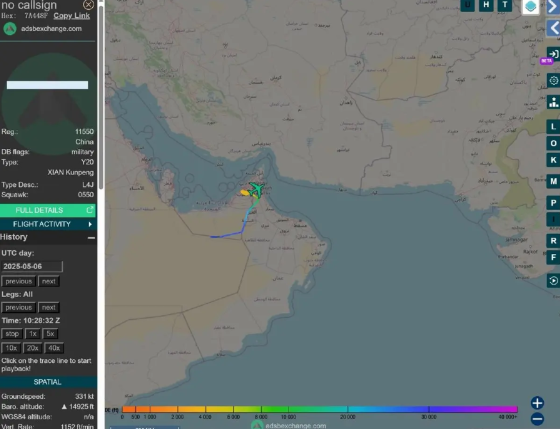The height and width of the screenshot is (429, 560).
Task: Click the settings gear icon
Action: click(x=553, y=81)
